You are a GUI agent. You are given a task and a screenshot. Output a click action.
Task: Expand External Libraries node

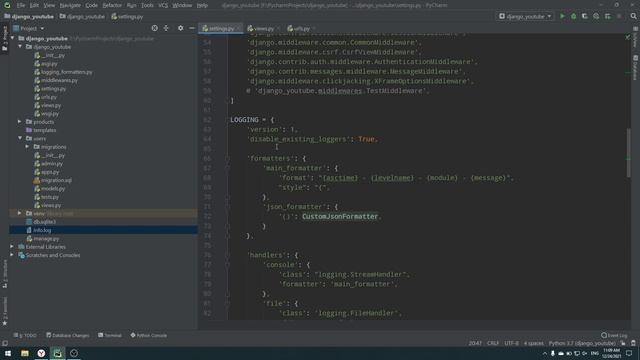pyautogui.click(x=12, y=247)
